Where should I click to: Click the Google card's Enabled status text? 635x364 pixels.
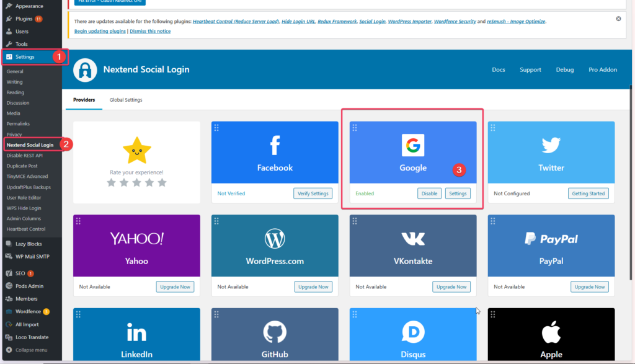tap(365, 193)
